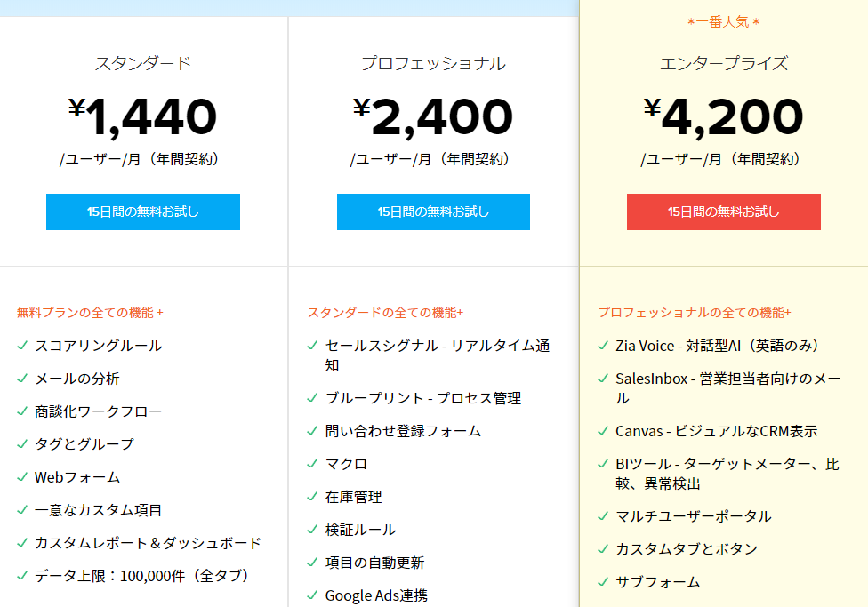Click checkmark icon beside マルチユーザーポータル
The width and height of the screenshot is (868, 607).
click(x=603, y=516)
